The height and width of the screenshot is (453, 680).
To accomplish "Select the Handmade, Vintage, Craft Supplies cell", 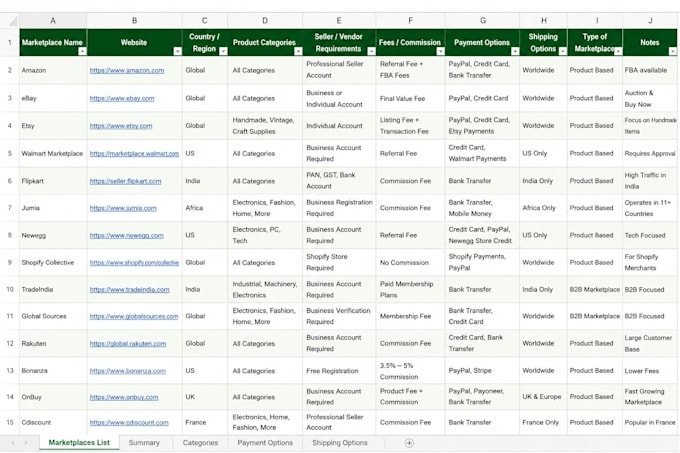I will coord(265,126).
